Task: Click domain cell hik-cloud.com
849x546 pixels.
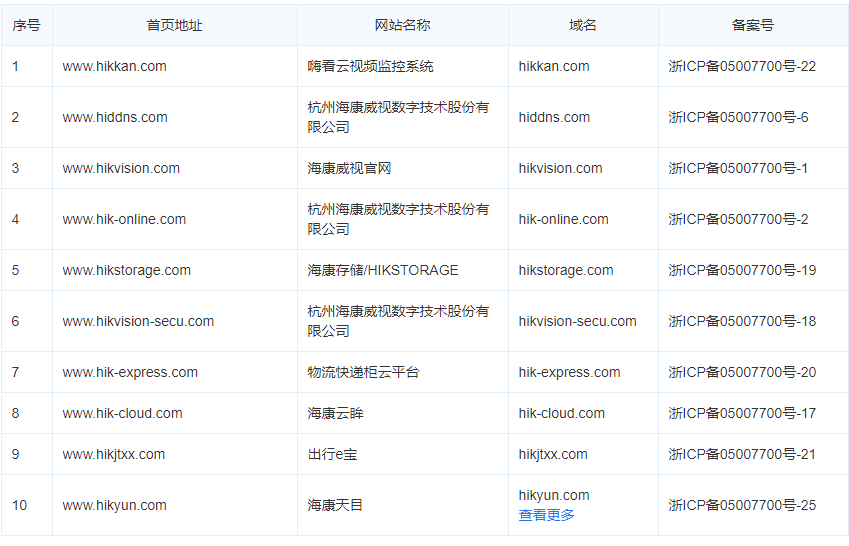Action: tap(561, 413)
